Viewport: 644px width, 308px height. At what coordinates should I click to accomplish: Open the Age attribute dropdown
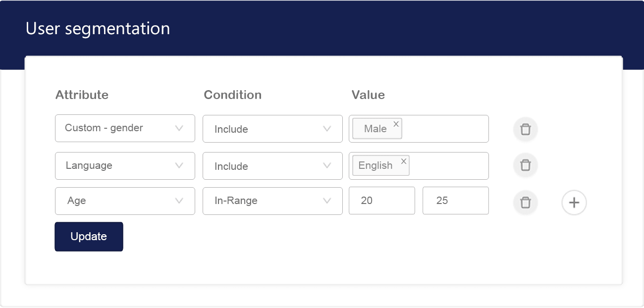coord(125,201)
